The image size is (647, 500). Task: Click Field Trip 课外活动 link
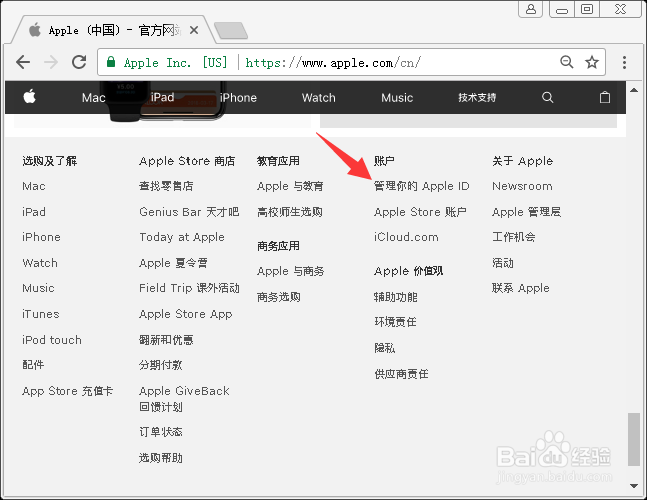189,288
